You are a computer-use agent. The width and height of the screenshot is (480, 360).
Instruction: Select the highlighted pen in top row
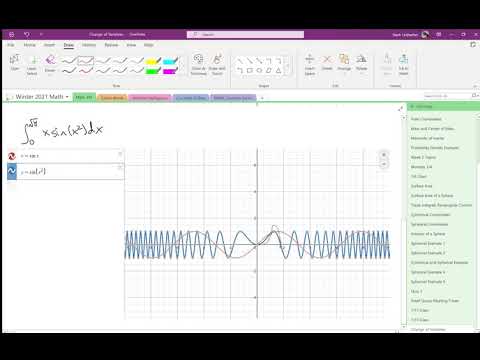click(86, 61)
